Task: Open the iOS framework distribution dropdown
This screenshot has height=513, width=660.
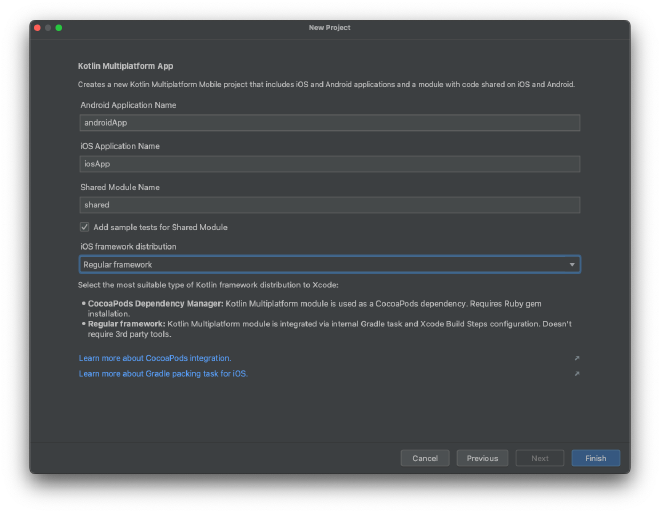Action: 330,265
